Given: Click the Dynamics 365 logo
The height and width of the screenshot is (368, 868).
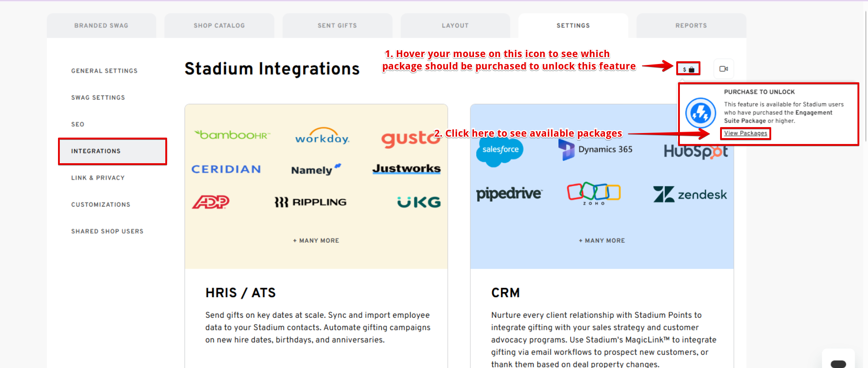Looking at the screenshot, I should 595,149.
